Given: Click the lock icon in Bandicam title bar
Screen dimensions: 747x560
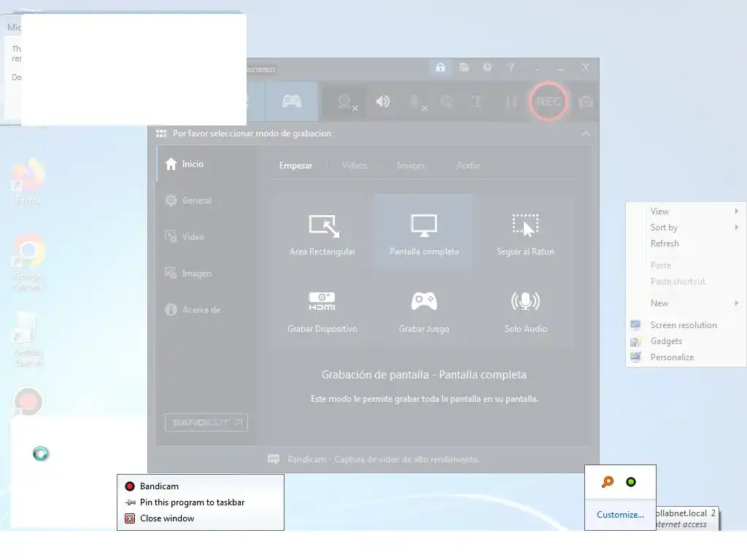Looking at the screenshot, I should tap(441, 67).
